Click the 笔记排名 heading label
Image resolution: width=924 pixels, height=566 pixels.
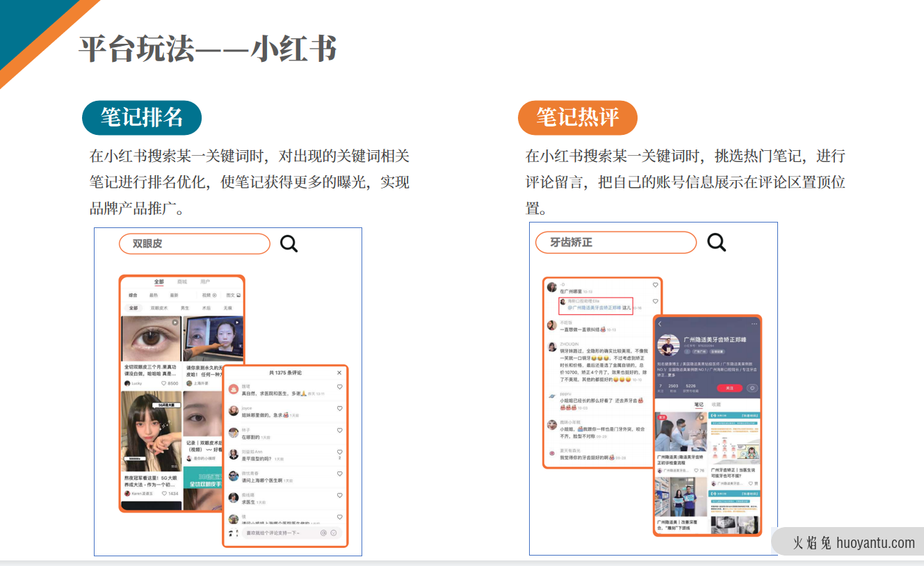(x=142, y=118)
